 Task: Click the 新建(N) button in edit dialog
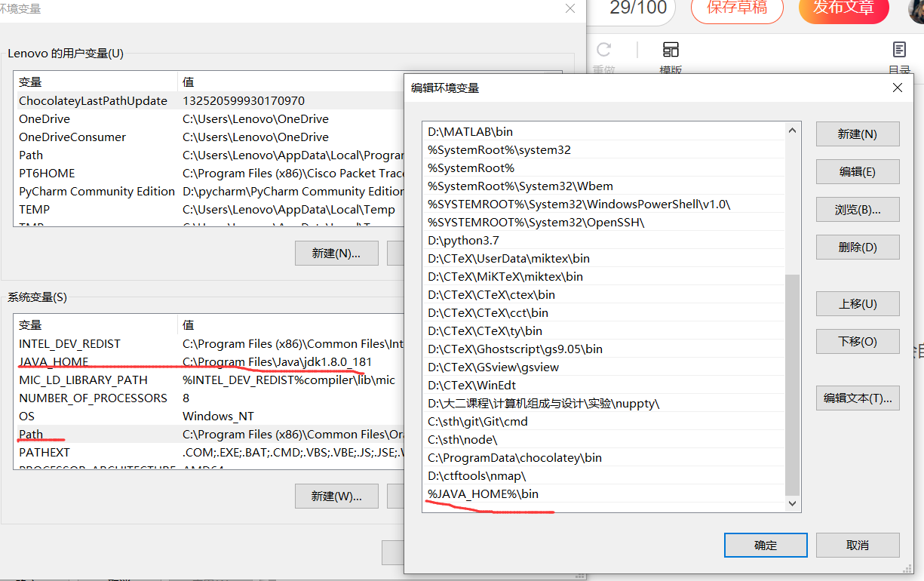click(x=858, y=134)
